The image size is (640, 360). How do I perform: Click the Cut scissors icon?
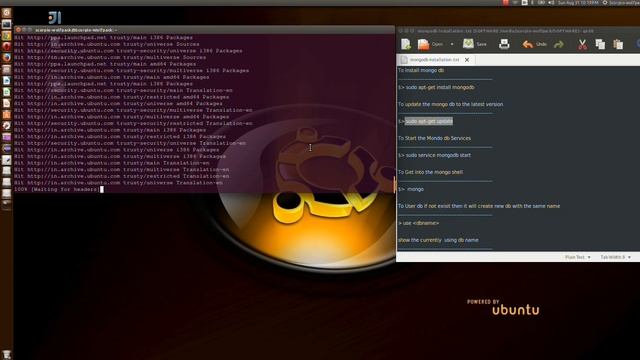582,44
